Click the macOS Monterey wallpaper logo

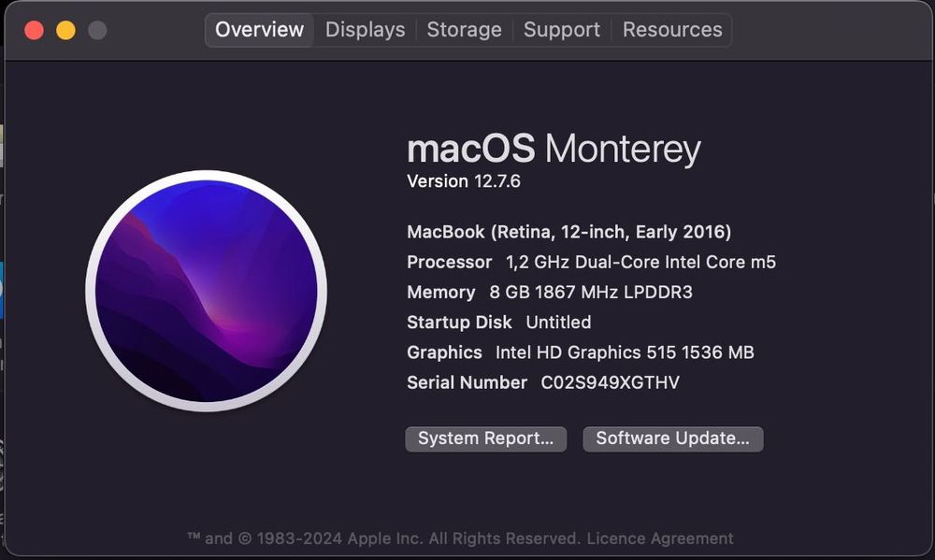click(206, 291)
